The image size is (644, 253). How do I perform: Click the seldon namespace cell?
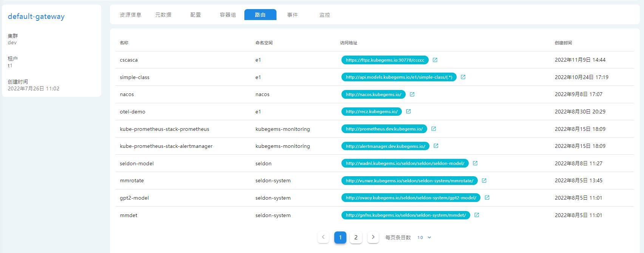[x=264, y=163]
